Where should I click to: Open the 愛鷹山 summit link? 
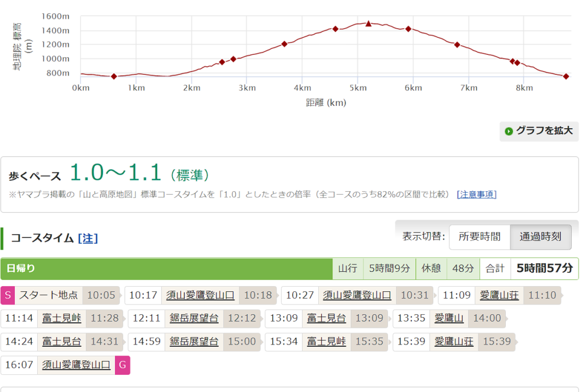coord(449,318)
